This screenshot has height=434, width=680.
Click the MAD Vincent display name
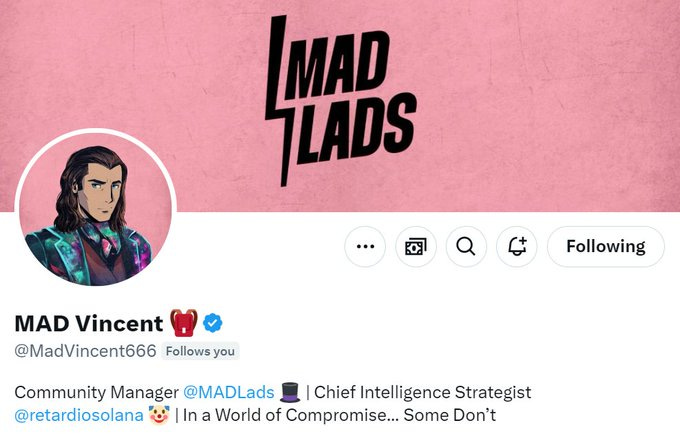pos(89,323)
